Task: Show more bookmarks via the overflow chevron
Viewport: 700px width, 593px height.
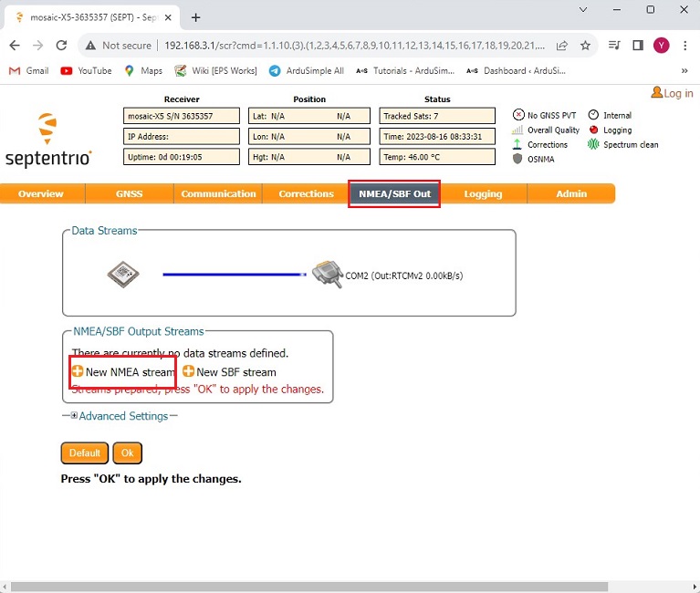Action: [684, 70]
